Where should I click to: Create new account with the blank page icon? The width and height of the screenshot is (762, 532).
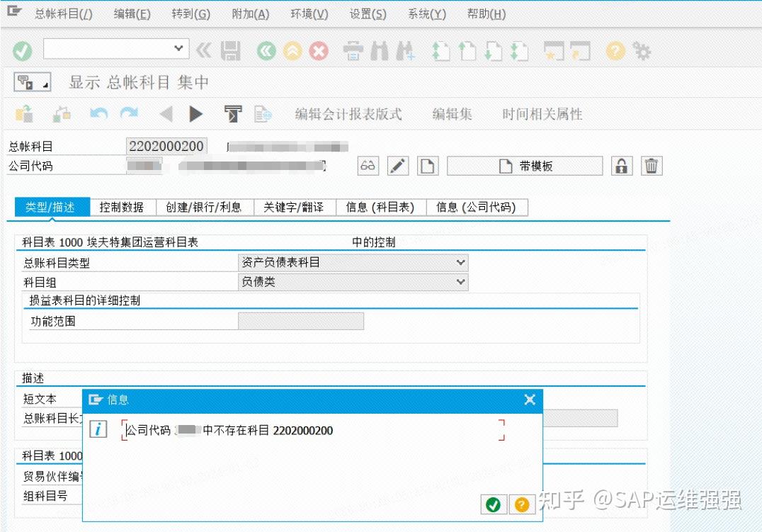pos(428,166)
